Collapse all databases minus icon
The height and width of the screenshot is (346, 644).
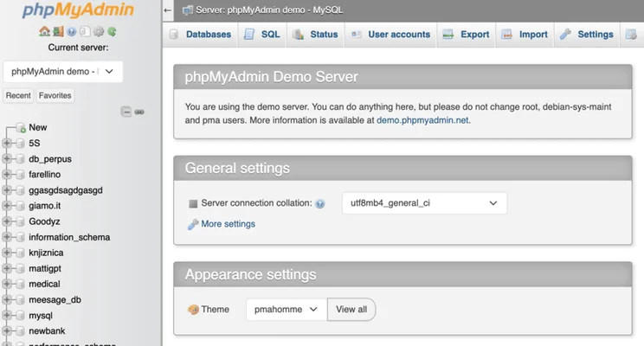[x=126, y=112]
